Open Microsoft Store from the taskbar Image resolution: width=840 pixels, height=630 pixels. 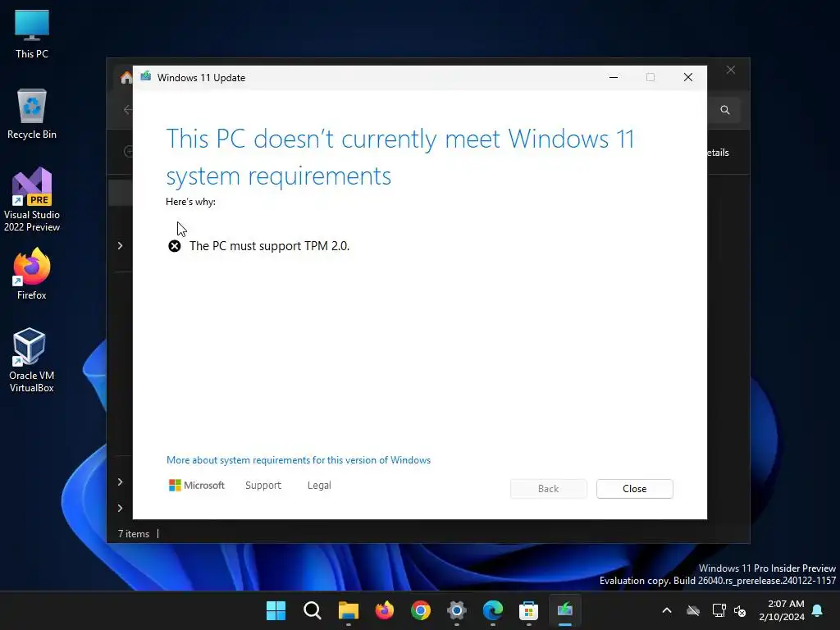[529, 610]
